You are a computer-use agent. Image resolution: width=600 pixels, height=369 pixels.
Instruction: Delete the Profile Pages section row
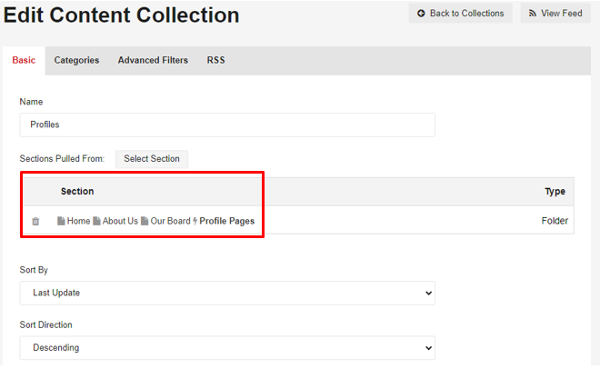[x=36, y=221]
